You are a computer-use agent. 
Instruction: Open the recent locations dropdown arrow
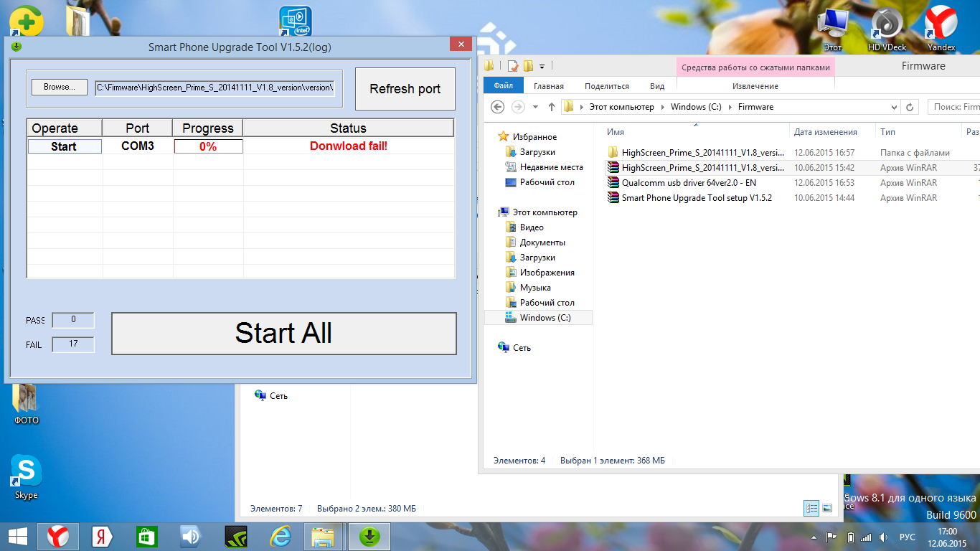tap(535, 107)
